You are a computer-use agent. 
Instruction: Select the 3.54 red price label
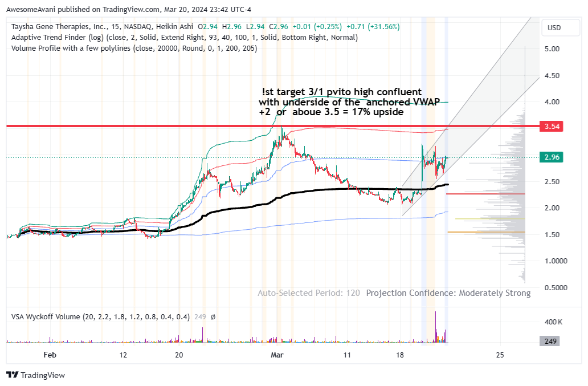click(552, 127)
